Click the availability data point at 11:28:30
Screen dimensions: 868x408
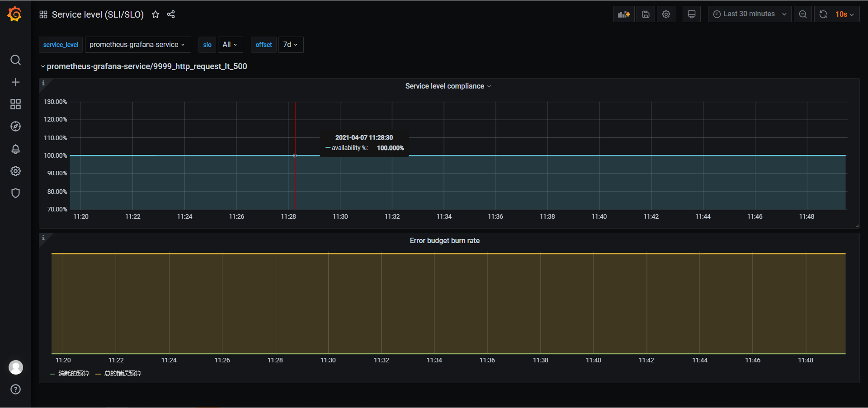point(295,155)
